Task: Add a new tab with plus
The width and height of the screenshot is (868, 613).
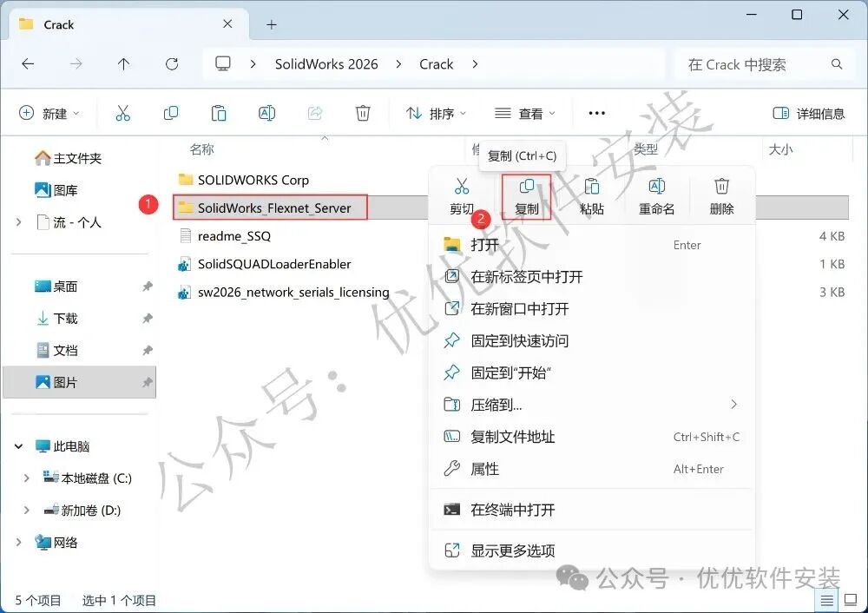Action: (x=271, y=25)
